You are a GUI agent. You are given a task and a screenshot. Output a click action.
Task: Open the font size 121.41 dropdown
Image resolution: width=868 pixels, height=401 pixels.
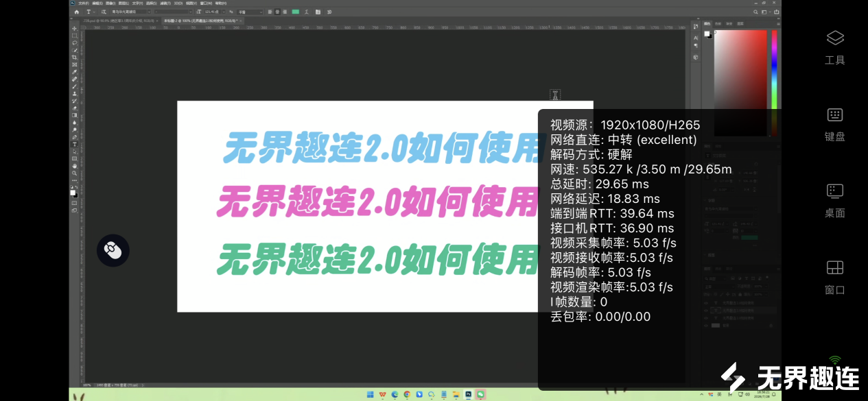click(x=214, y=12)
